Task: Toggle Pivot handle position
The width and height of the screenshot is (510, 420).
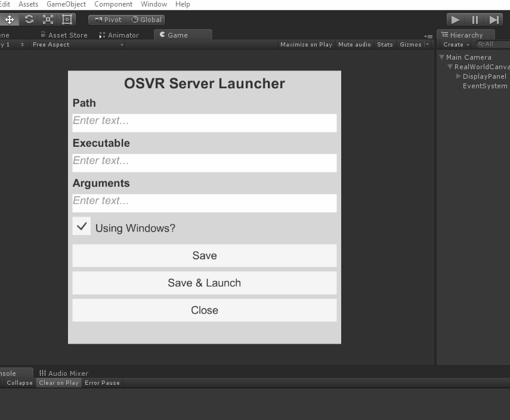Action: tap(107, 20)
